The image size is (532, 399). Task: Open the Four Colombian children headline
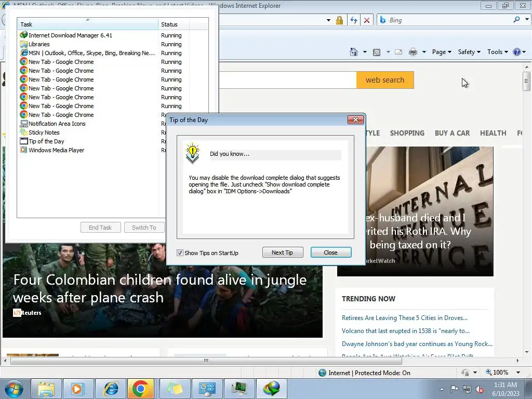click(x=160, y=288)
